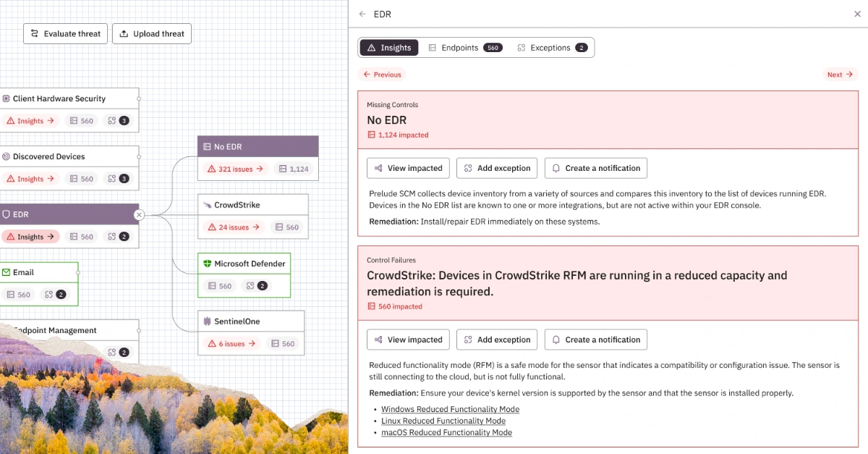Screen dimensions: 868x454
Task: Click 560 endpoint count on Email node
Action: 18,295
